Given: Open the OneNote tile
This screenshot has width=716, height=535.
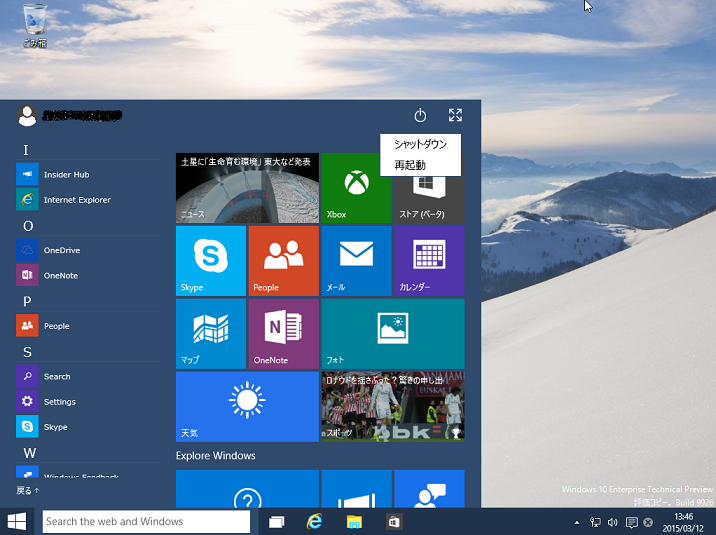Looking at the screenshot, I should 284,334.
